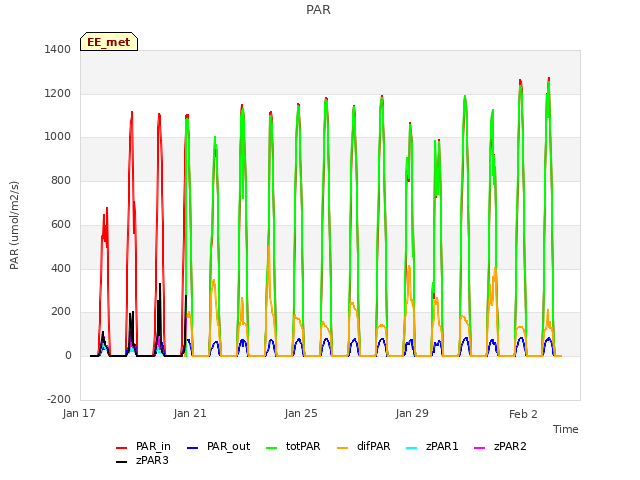
Task: Click the Jan 17 x-axis tick label
Action: [79, 413]
